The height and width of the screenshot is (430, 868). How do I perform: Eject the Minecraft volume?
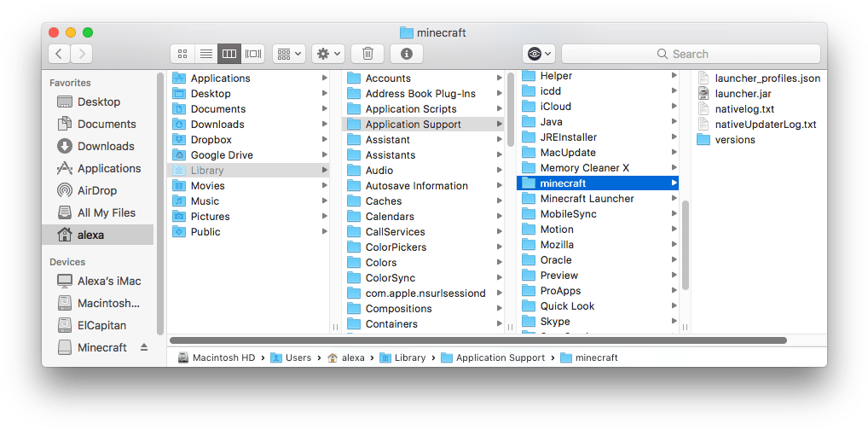click(144, 347)
